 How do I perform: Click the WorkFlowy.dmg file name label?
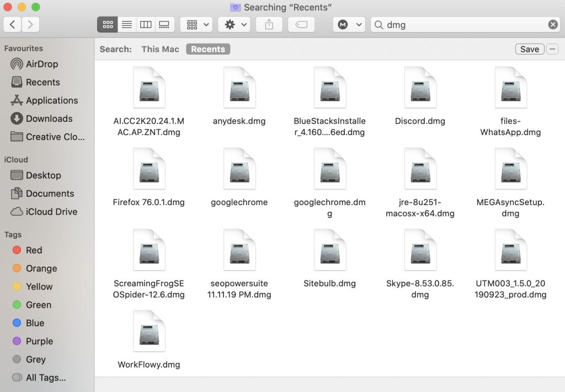pyautogui.click(x=149, y=364)
